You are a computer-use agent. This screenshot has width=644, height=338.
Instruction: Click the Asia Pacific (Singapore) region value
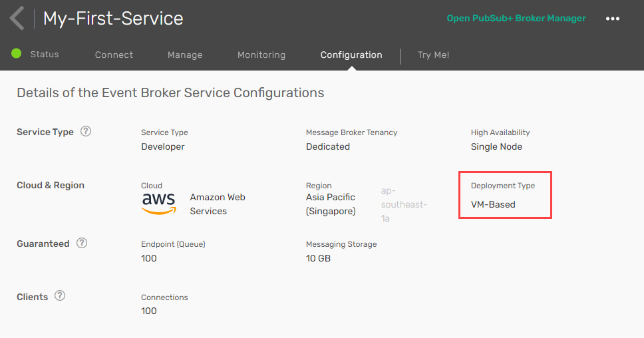point(331,204)
